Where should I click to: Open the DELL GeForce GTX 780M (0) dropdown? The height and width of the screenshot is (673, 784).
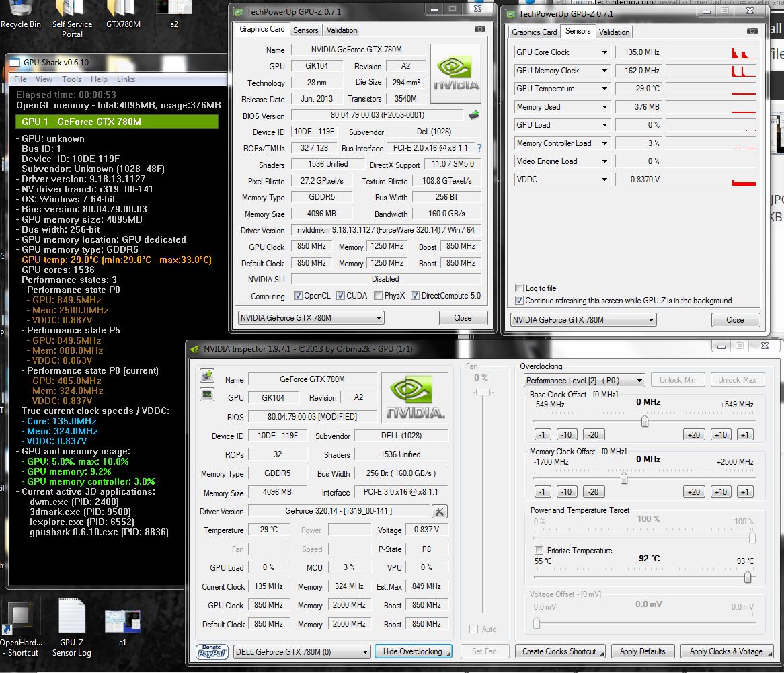[302, 652]
